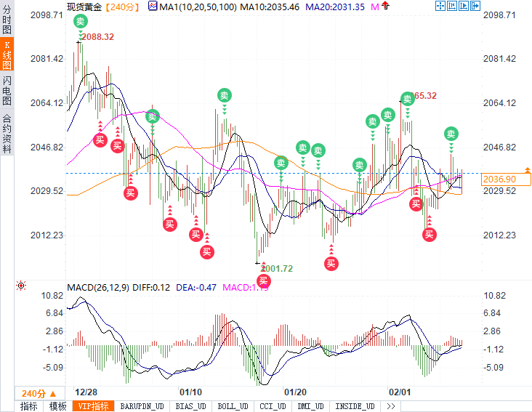
Task: Click the second layout icon at top right
Action: pyautogui.click(x=452, y=7)
